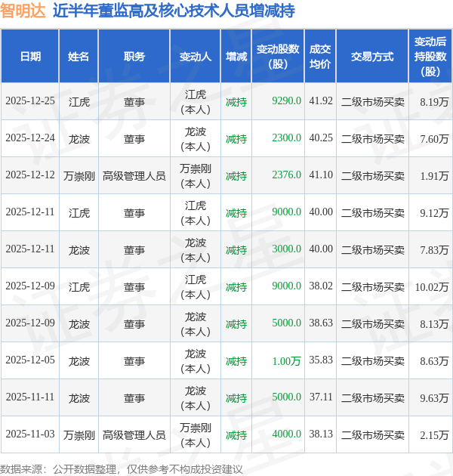Select the 增减 column header
This screenshot has height=476, width=453.
pyautogui.click(x=236, y=57)
